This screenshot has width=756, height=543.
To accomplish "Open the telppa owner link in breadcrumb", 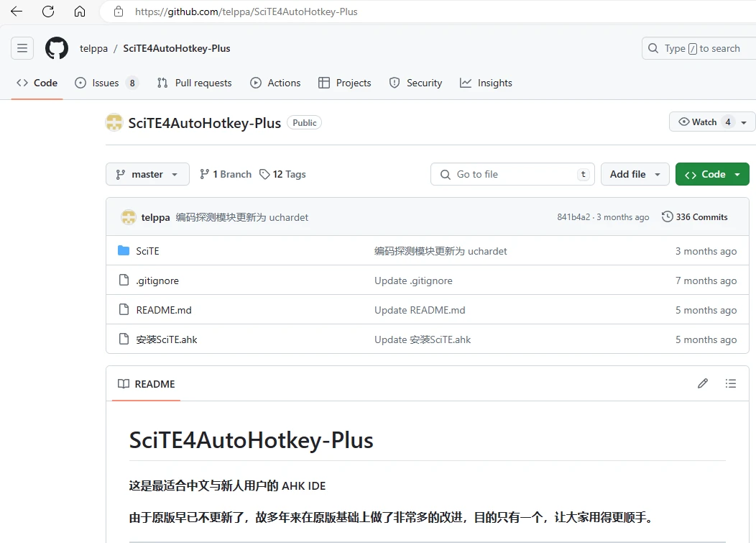I will coord(93,48).
